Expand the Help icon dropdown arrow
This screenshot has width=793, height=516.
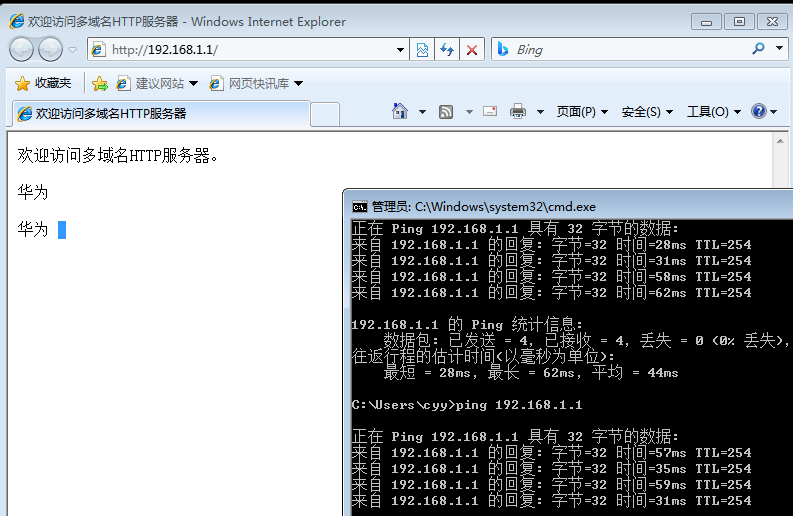click(773, 111)
